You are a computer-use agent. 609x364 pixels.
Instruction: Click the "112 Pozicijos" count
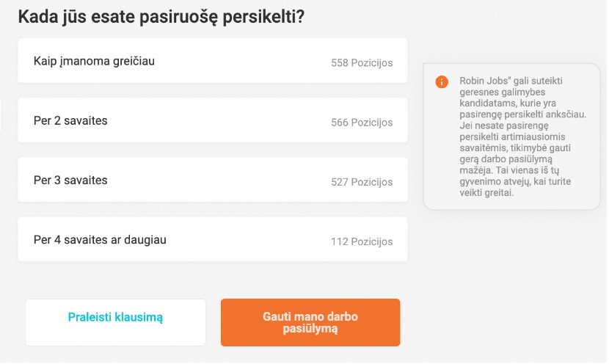[x=362, y=241]
